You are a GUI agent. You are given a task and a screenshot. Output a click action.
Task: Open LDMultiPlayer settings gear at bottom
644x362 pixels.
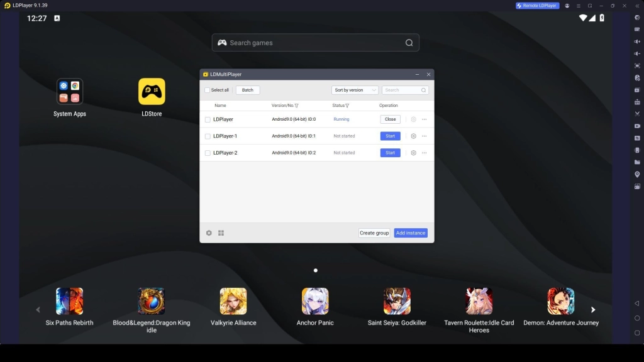[209, 233]
